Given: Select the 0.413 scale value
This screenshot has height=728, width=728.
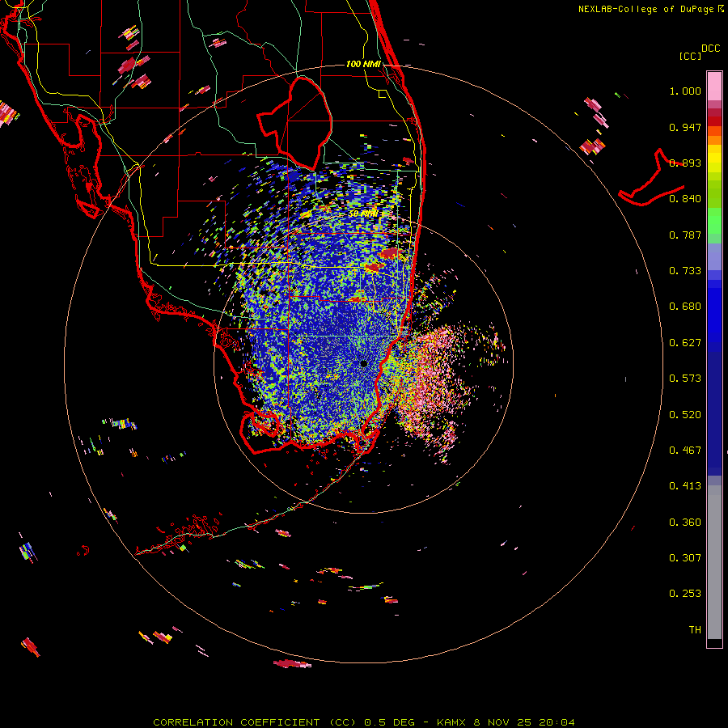Looking at the screenshot, I should pyautogui.click(x=685, y=486).
